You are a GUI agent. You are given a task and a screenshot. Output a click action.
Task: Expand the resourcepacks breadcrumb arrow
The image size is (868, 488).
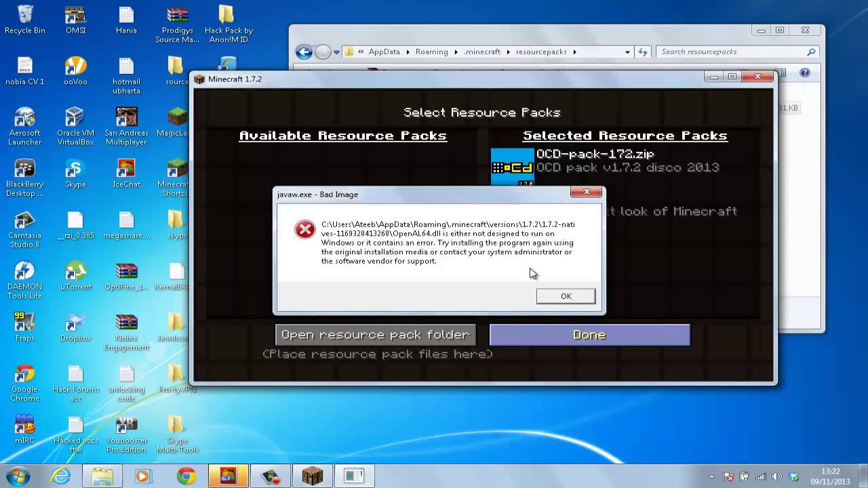click(x=574, y=52)
